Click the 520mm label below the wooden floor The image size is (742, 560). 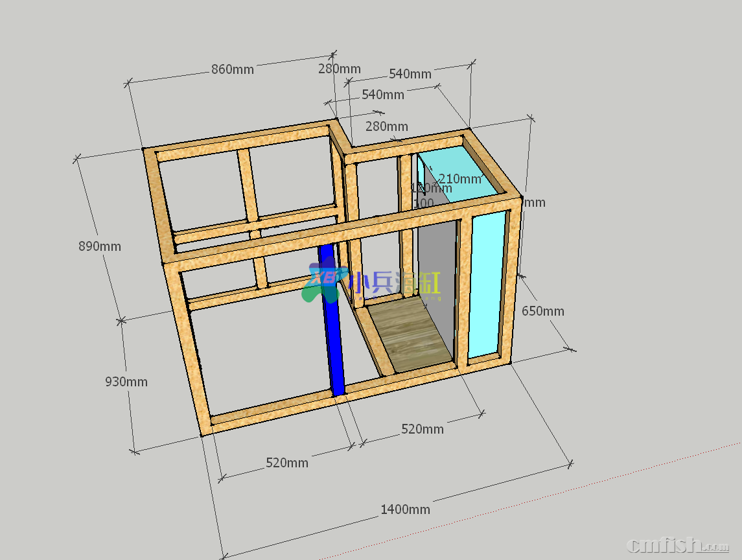point(423,429)
